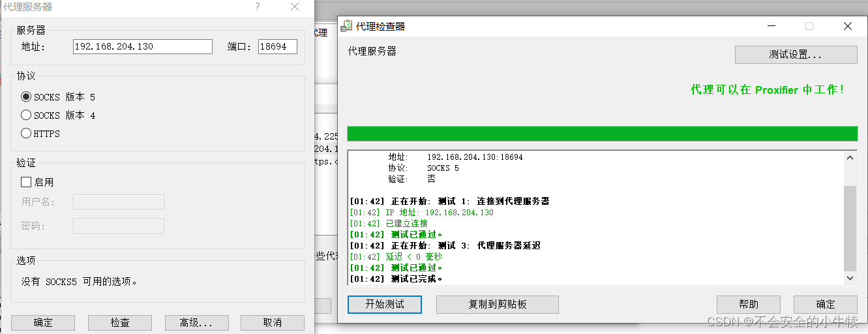Viewport: 868px width, 334px height.
Task: Click the log scrollbar up arrow
Action: click(x=850, y=157)
